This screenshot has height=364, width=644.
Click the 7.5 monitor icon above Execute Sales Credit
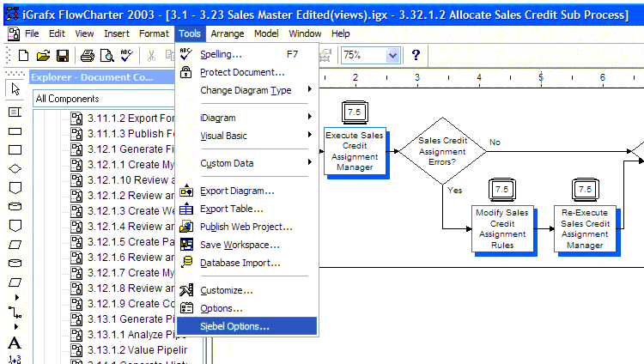tap(355, 112)
